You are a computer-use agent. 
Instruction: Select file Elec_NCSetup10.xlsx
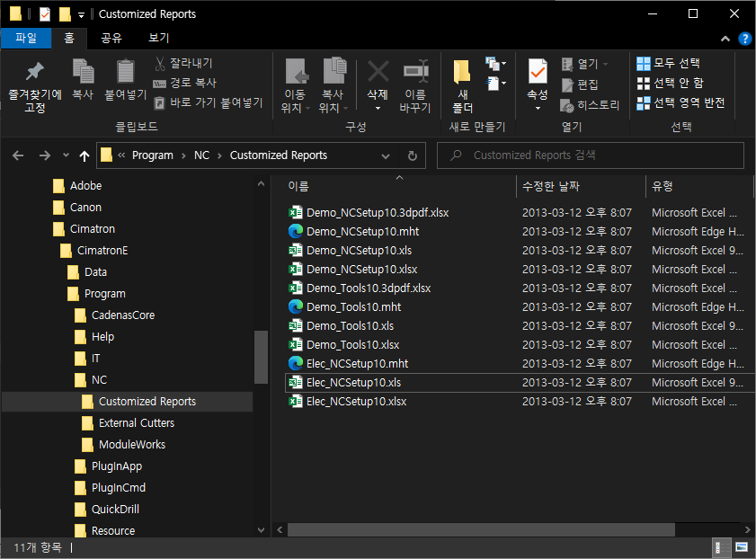pos(356,402)
